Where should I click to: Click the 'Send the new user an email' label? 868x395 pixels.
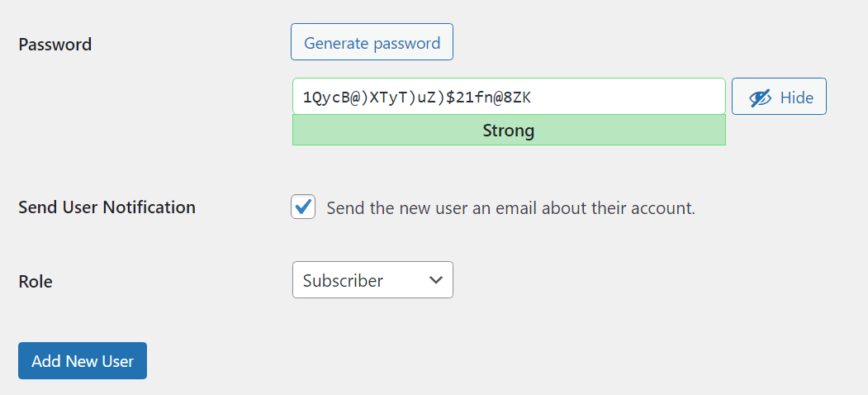[x=510, y=208]
